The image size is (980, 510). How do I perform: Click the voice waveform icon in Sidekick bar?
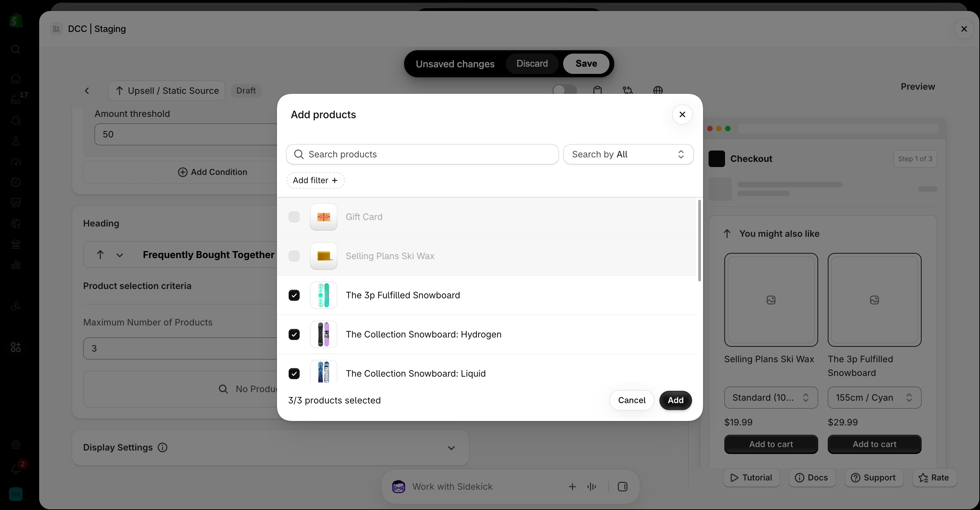pos(592,486)
